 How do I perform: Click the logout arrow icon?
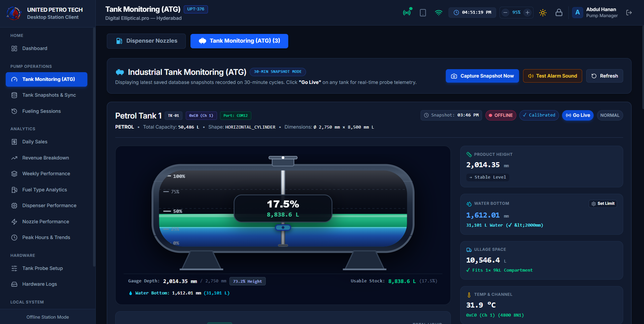coord(629,13)
